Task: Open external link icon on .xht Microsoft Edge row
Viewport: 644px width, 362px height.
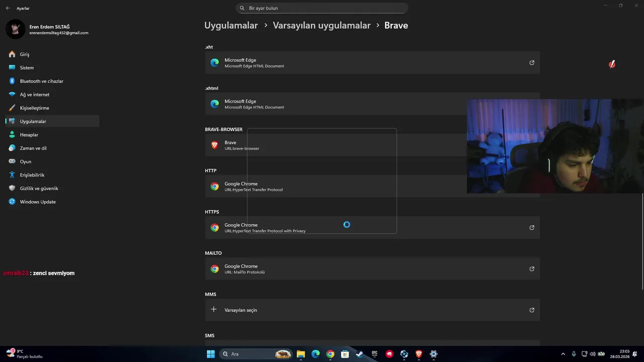Action: [x=532, y=63]
